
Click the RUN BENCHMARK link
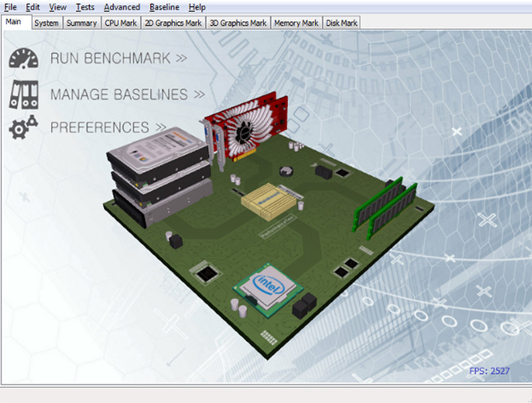coord(118,58)
